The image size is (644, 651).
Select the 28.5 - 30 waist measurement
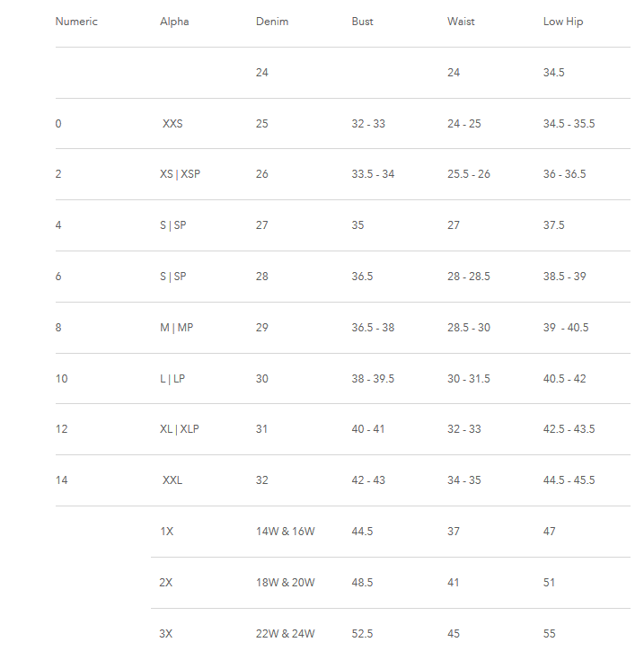tap(469, 328)
